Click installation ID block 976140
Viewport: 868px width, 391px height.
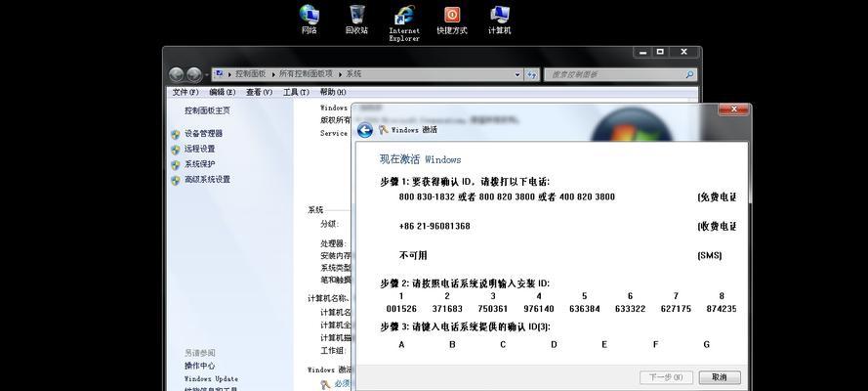539,309
